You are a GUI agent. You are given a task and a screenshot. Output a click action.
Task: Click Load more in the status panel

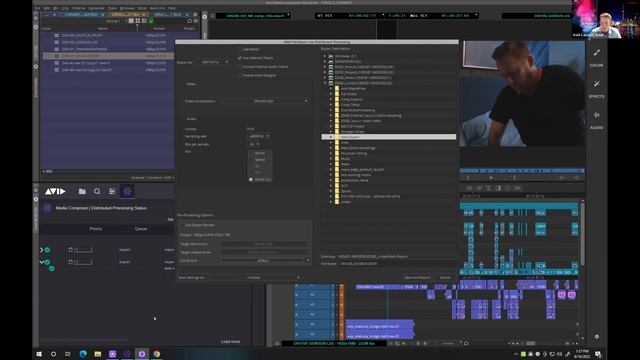pos(231,342)
